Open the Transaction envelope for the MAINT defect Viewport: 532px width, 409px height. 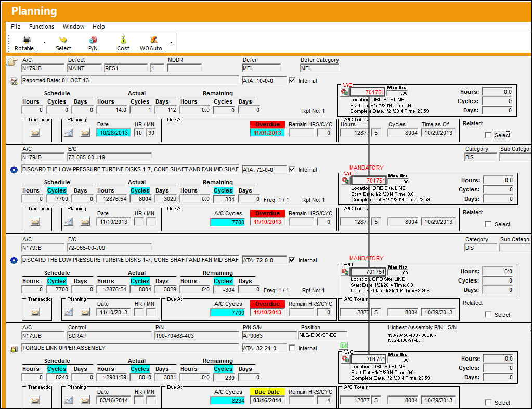pyautogui.click(x=35, y=132)
